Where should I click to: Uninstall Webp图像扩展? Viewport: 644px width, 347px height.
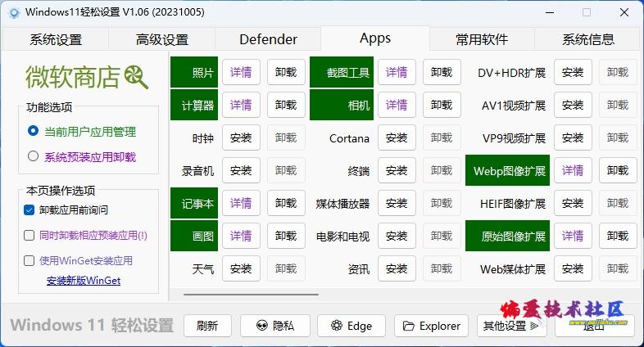click(x=618, y=170)
